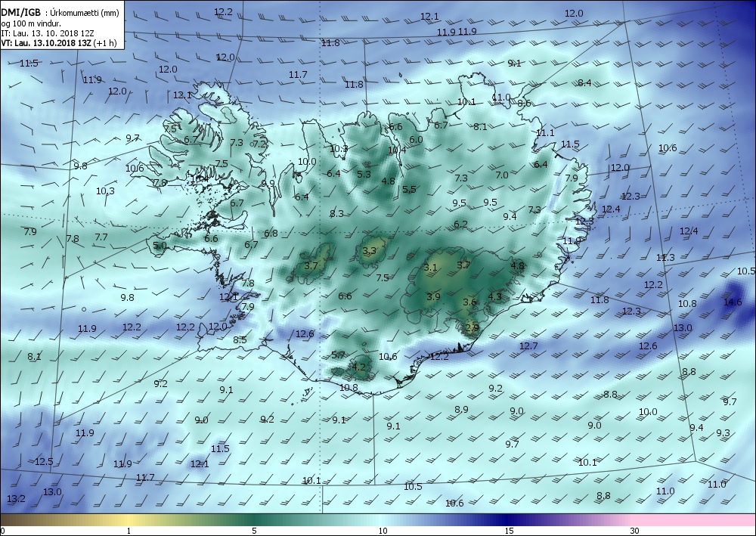Select the 7.7 map value
The height and width of the screenshot is (536, 756).
101,237
